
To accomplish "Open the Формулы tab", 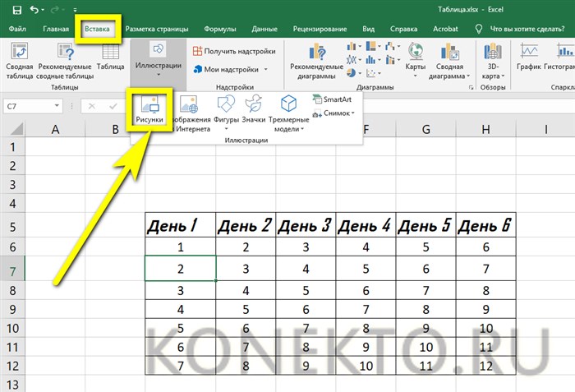I will tap(219, 29).
